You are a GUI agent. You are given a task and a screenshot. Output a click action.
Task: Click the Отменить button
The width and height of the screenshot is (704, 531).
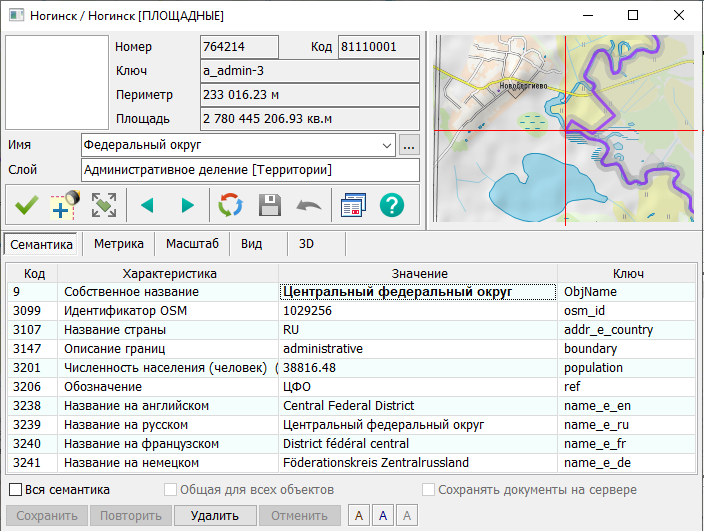tap(299, 515)
